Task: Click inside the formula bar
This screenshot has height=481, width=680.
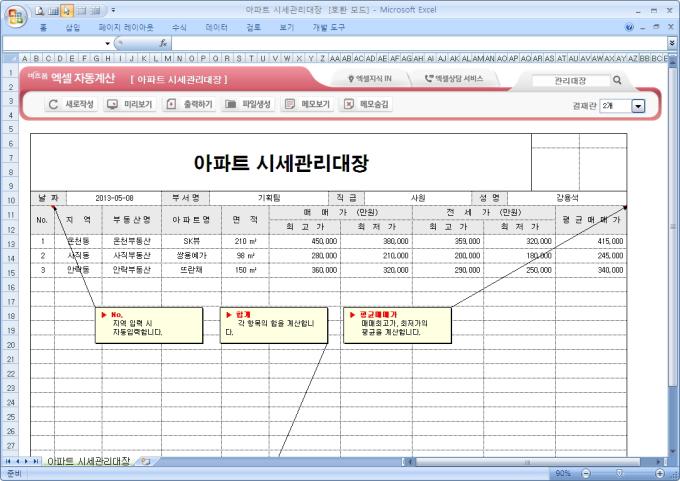Action: 419,43
